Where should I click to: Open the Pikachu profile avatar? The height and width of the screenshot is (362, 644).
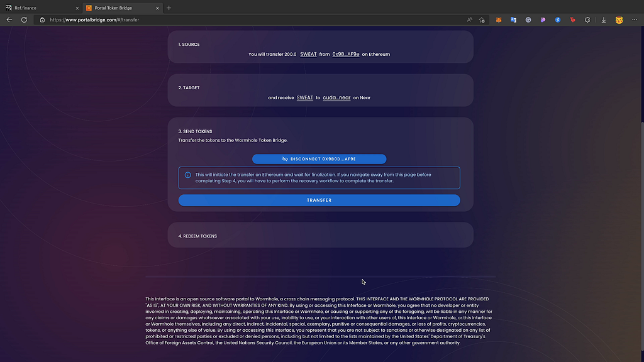[619, 19]
